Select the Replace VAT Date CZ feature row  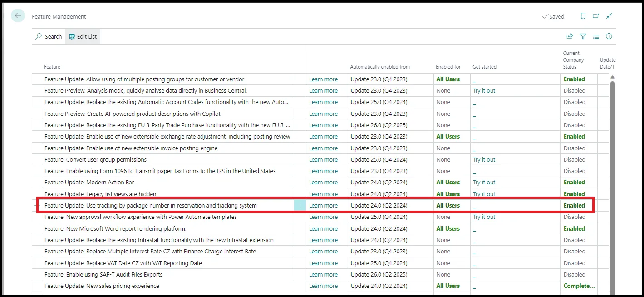pyautogui.click(x=123, y=263)
